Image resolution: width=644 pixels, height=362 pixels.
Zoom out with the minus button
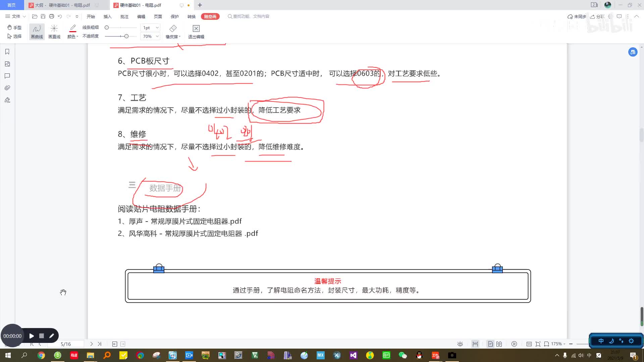tap(571, 344)
